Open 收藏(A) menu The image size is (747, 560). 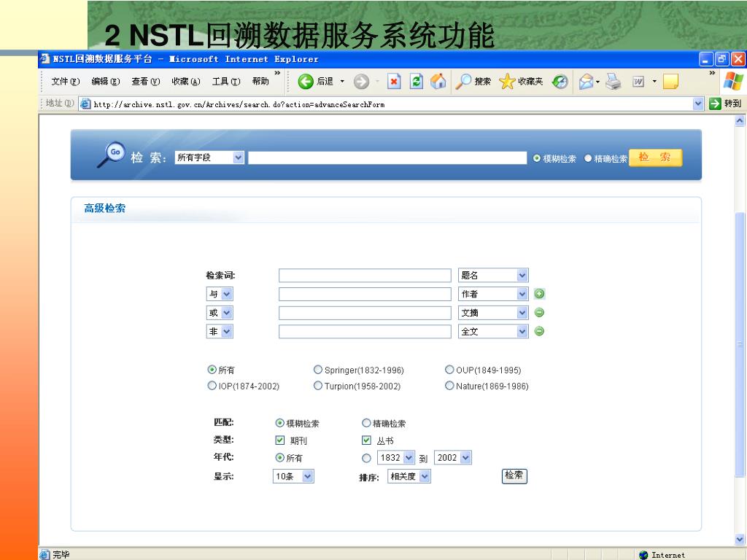pyautogui.click(x=186, y=82)
